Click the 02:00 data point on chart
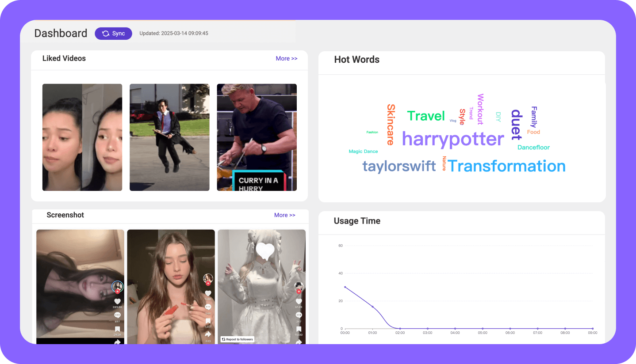This screenshot has width=636, height=364. pos(400,329)
